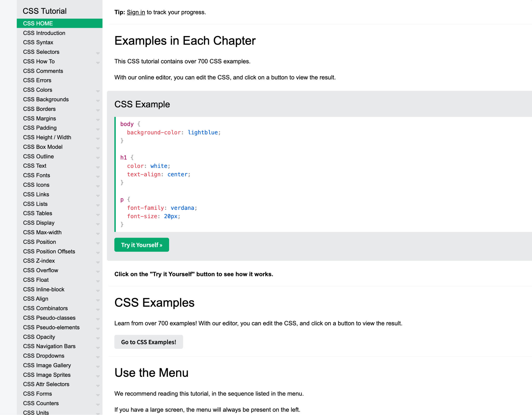532x415 pixels.
Task: Select CSS HOME in the sidebar
Action: tap(38, 23)
